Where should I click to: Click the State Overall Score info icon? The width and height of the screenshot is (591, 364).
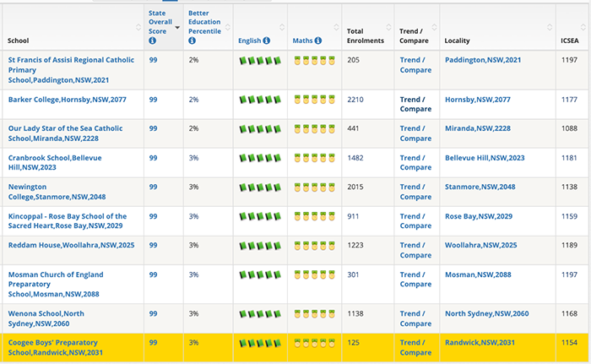click(x=152, y=41)
